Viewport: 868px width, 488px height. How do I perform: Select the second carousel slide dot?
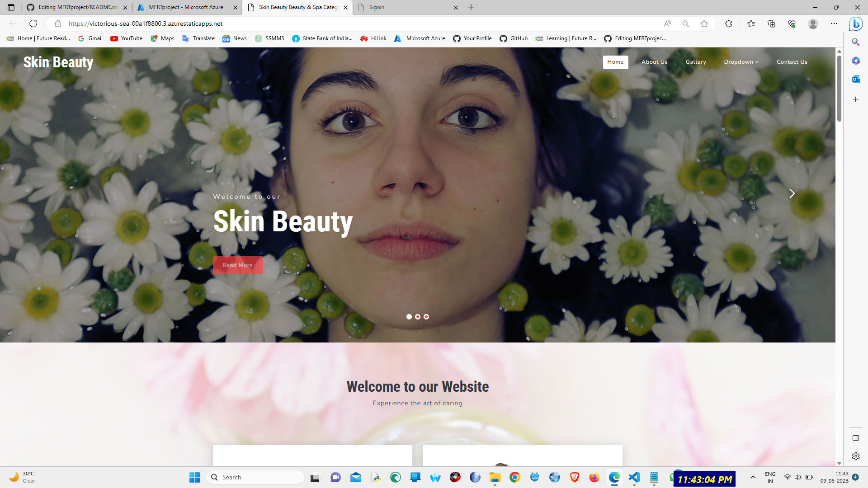[418, 317]
